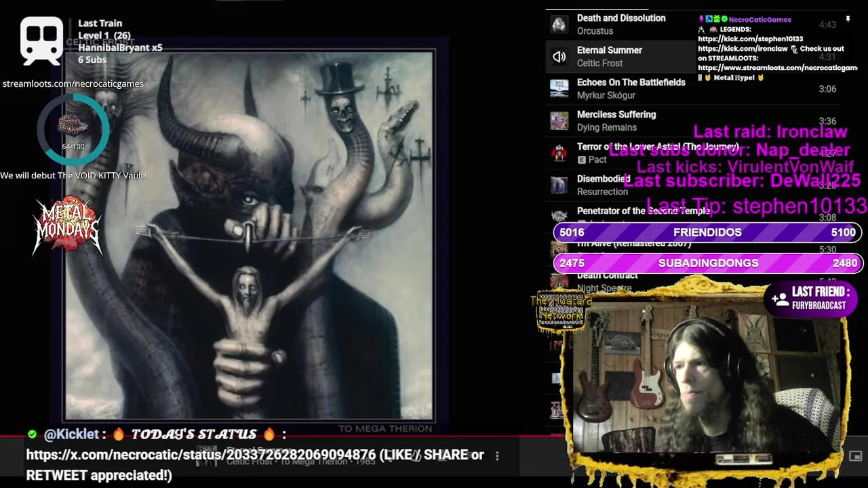Click the LAST FRIEND: FURYBROADCAST badge
This screenshot has height=488, width=868.
pos(810,298)
